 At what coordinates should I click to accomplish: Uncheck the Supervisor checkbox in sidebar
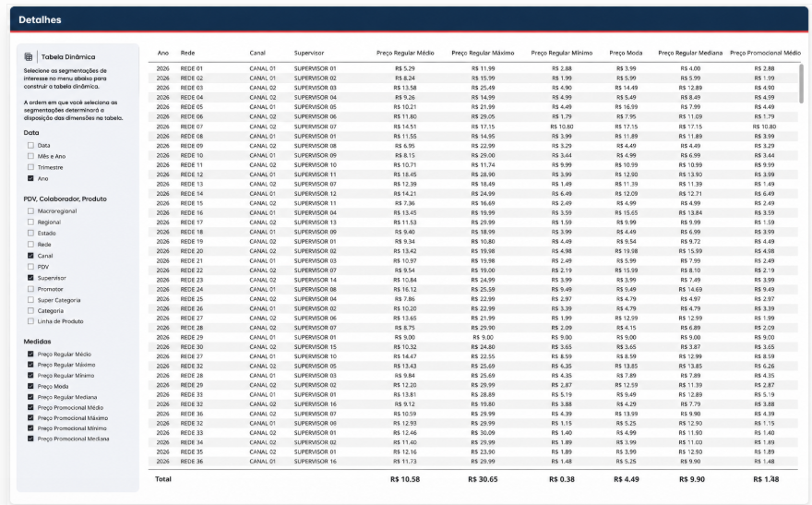coord(30,278)
